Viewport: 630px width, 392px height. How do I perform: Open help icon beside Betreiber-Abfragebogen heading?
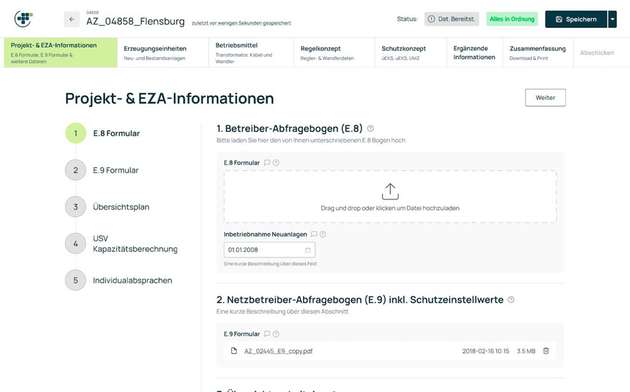coord(370,129)
